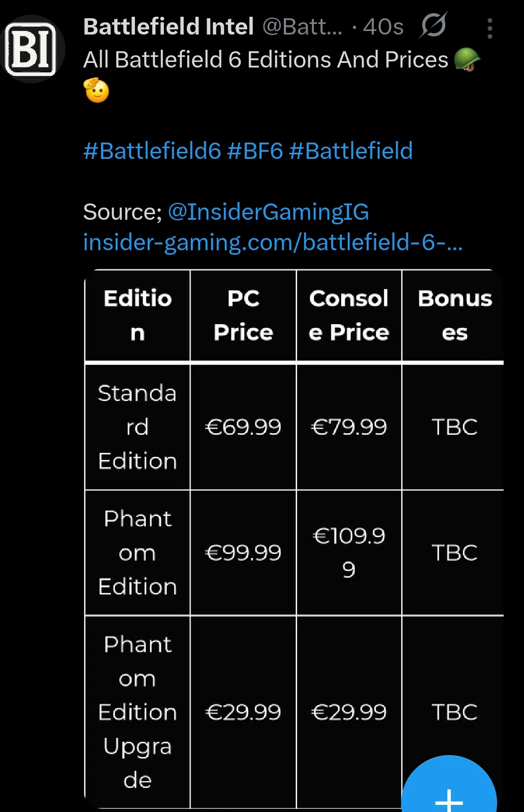Viewport: 524px width, 812px height.
Task: Click the Standard Edition cell in the image
Action: pos(137,426)
